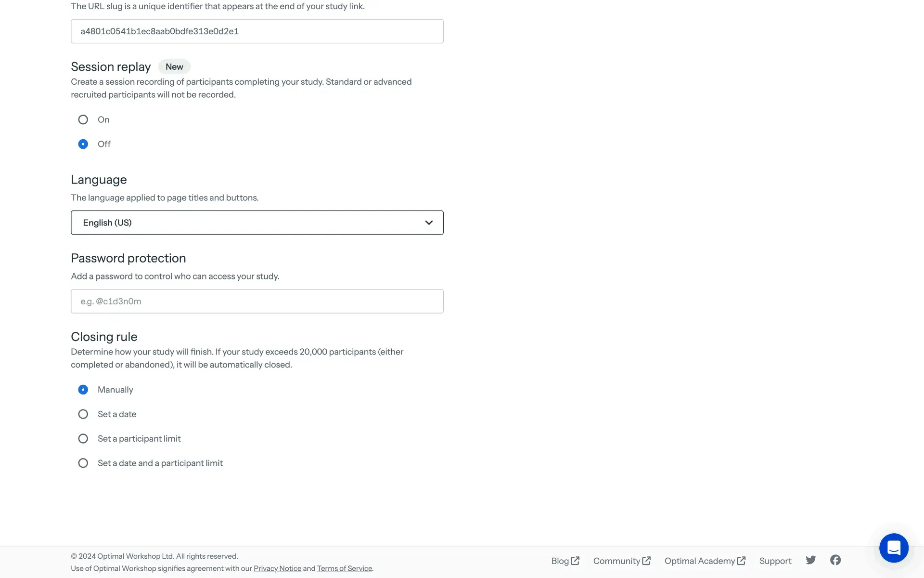Choose Set a participant limit option

pos(83,439)
